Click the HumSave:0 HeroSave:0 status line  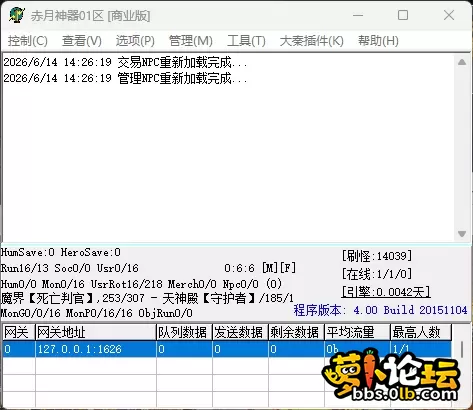point(61,252)
